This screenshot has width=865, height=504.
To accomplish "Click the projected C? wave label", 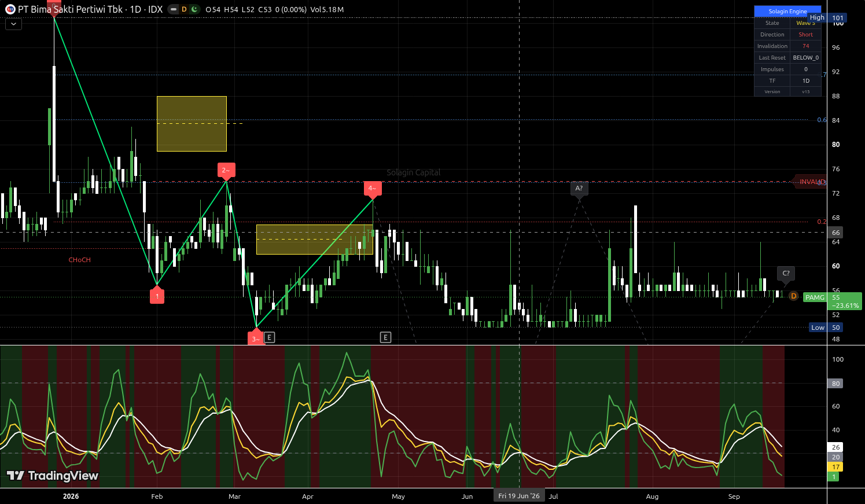I will 786,274.
